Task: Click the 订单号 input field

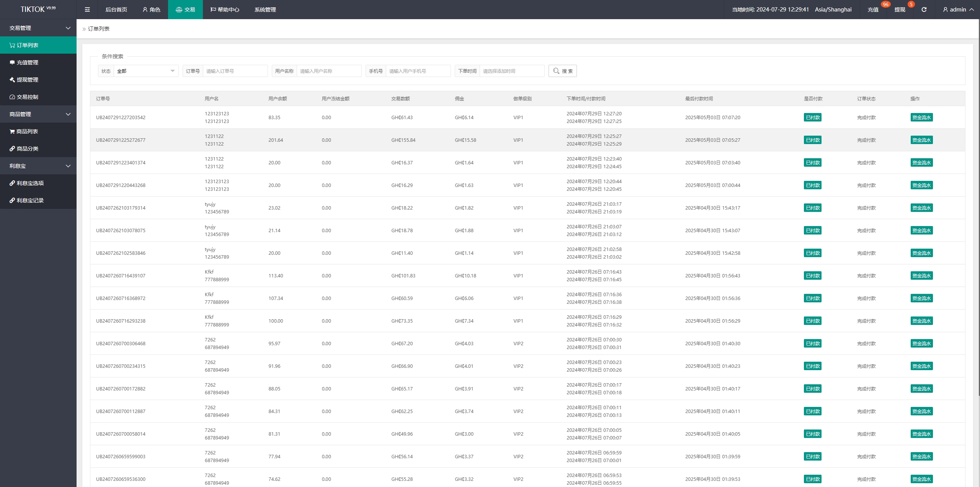Action: (235, 71)
